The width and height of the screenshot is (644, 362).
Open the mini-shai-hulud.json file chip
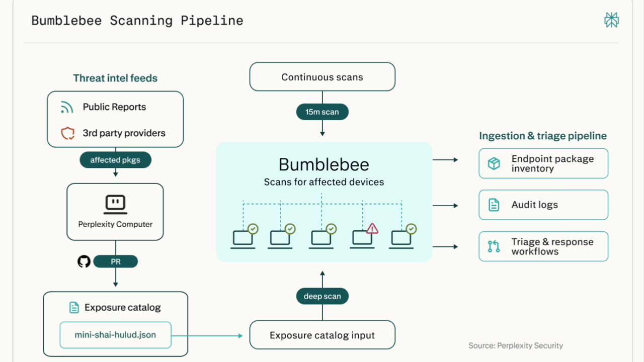coord(115,335)
